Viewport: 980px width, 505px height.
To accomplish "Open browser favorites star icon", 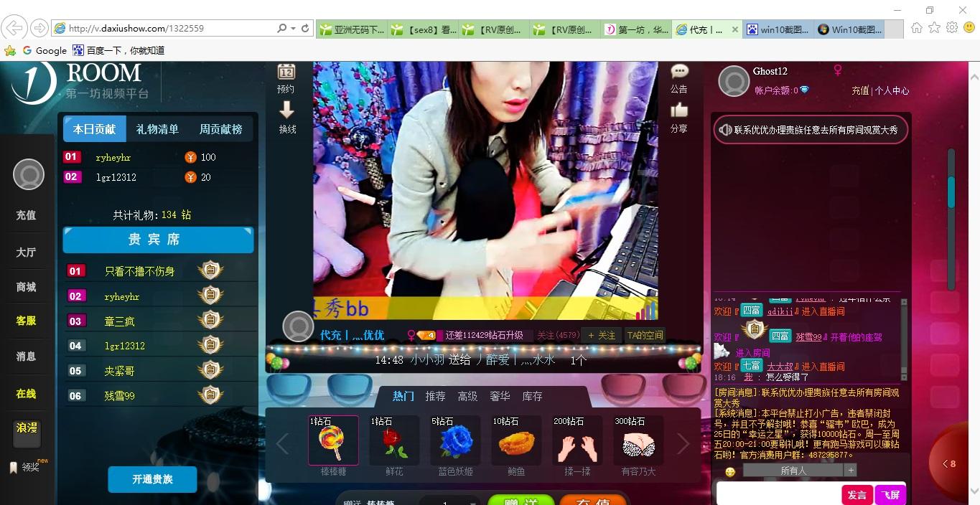I will point(934,28).
